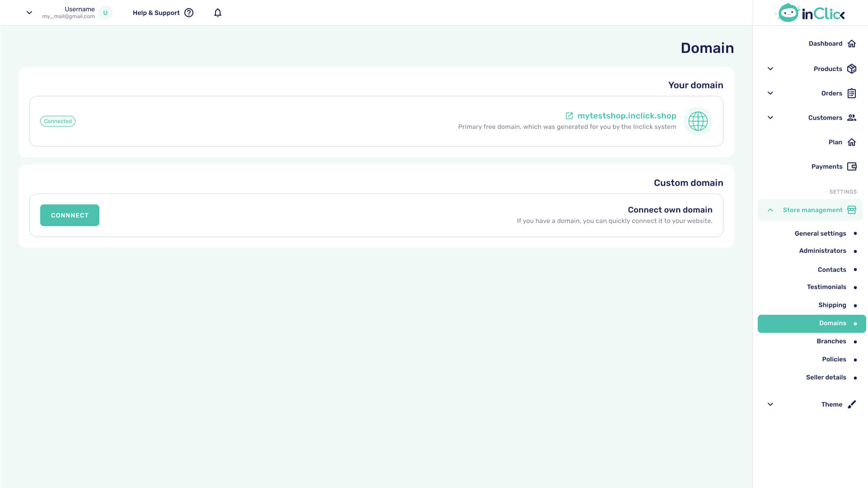Click the user avatar U circle

coord(105,13)
